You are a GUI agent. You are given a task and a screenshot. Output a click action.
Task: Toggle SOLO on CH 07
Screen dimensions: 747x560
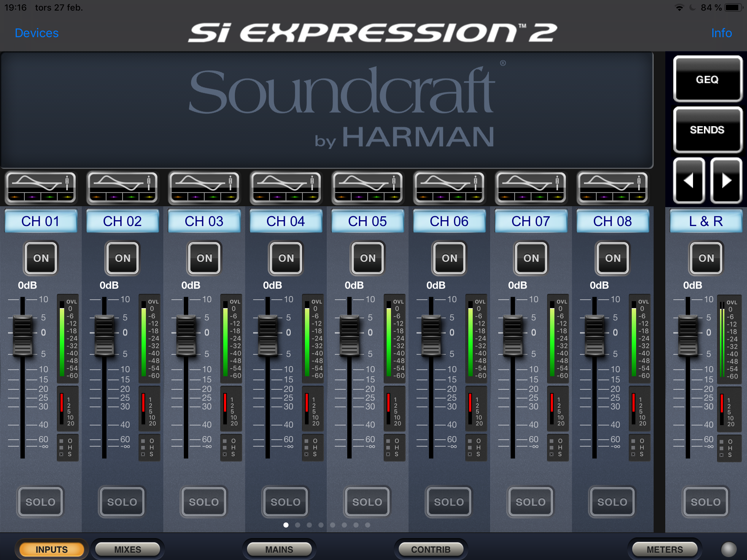[531, 502]
